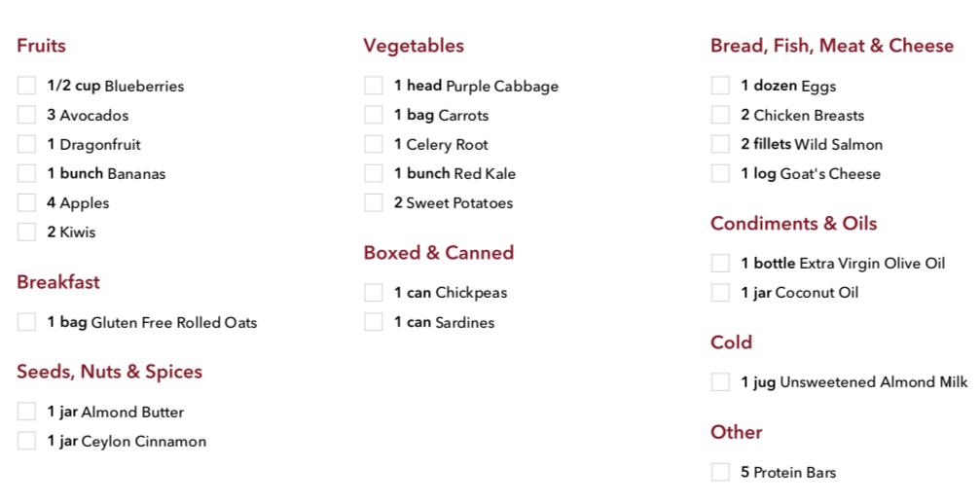
Task: Click the Vegetables section heading
Action: [x=414, y=46]
